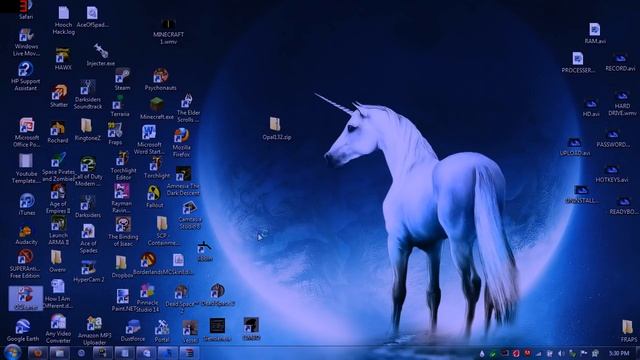The width and height of the screenshot is (640, 360).
Task: Click the 5:30 PM system clock
Action: tap(619, 353)
